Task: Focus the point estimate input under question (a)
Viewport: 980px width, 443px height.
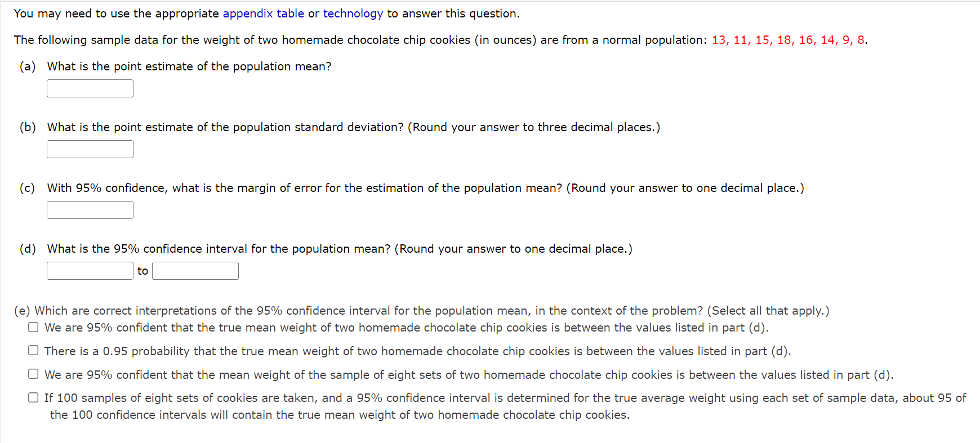Action: pyautogui.click(x=90, y=88)
